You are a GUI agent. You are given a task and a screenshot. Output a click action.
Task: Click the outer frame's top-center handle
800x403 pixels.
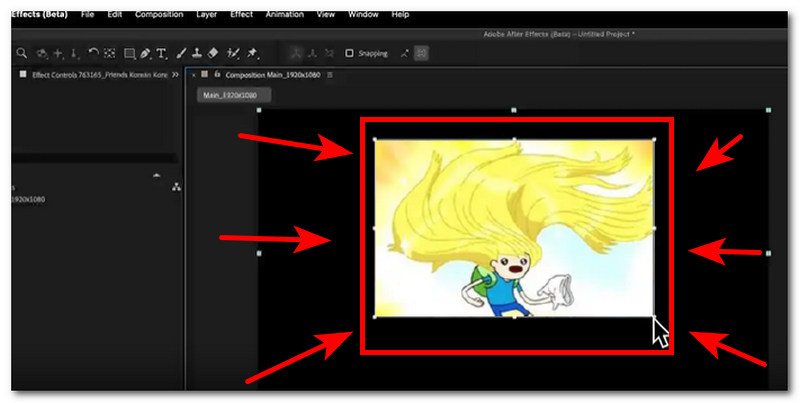[514, 110]
